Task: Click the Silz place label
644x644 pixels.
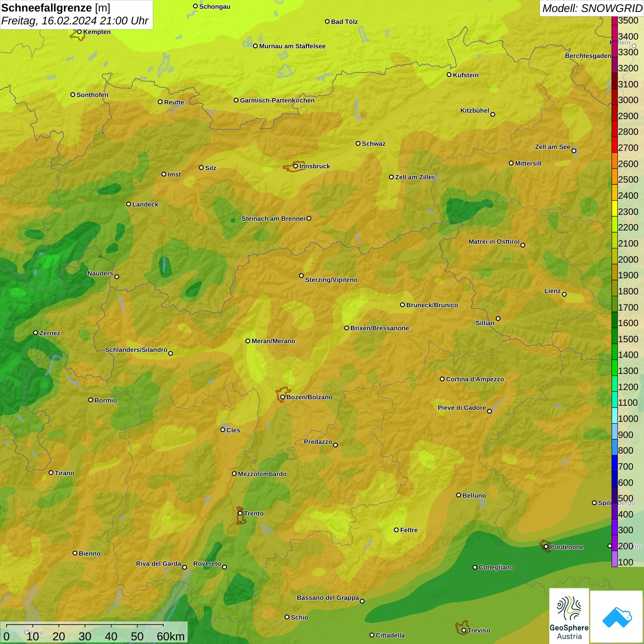Action: (x=210, y=168)
